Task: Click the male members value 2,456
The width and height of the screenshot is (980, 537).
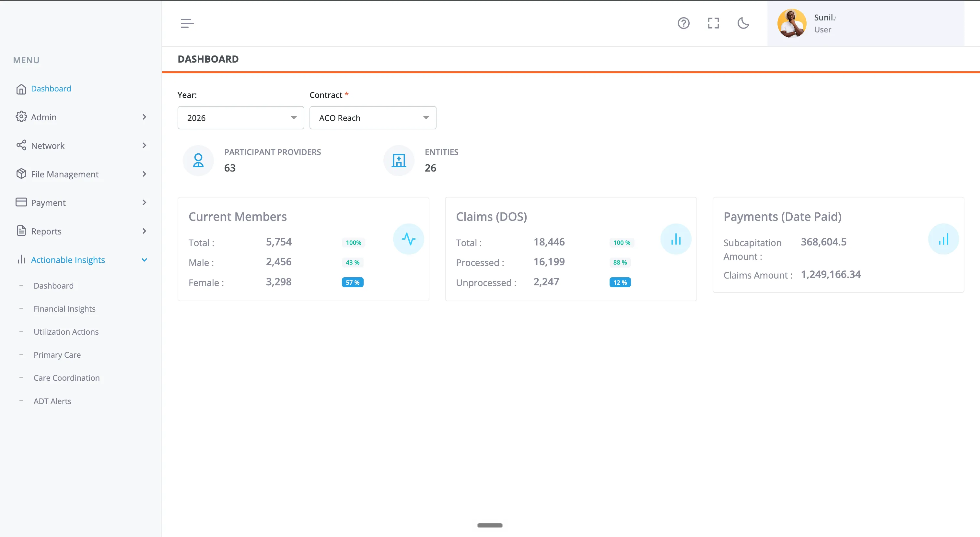Action: click(x=279, y=262)
